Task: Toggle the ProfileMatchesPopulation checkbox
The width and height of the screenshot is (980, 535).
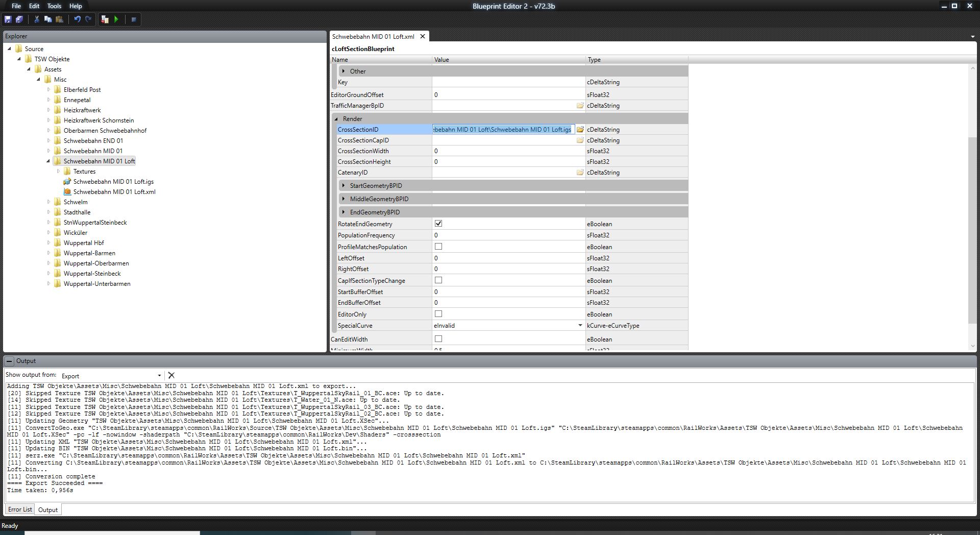Action: (438, 247)
